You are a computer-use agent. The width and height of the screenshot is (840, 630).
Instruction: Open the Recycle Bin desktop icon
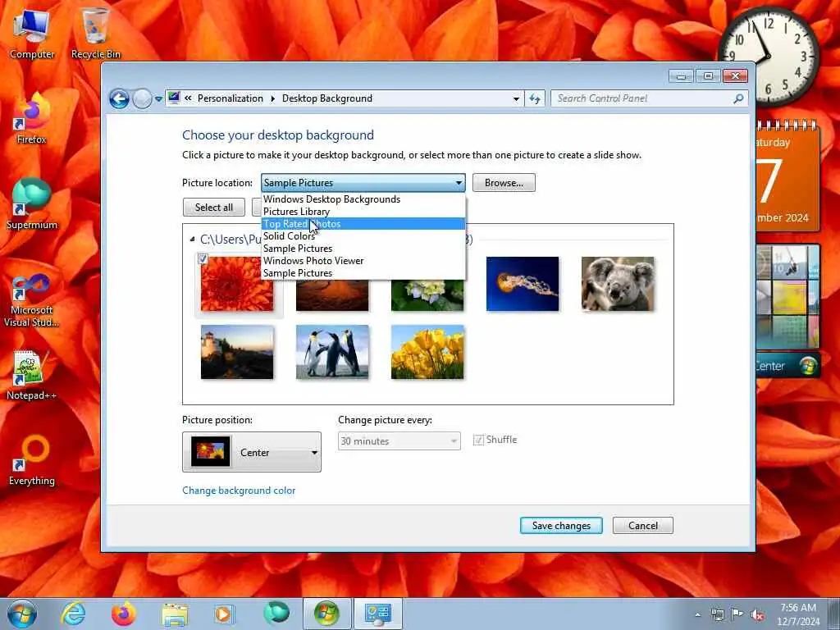coord(95,34)
